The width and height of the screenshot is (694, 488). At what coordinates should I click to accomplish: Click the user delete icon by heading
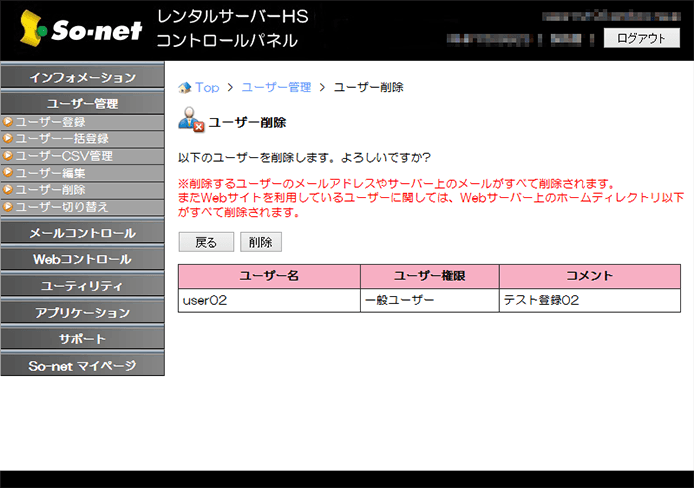191,122
